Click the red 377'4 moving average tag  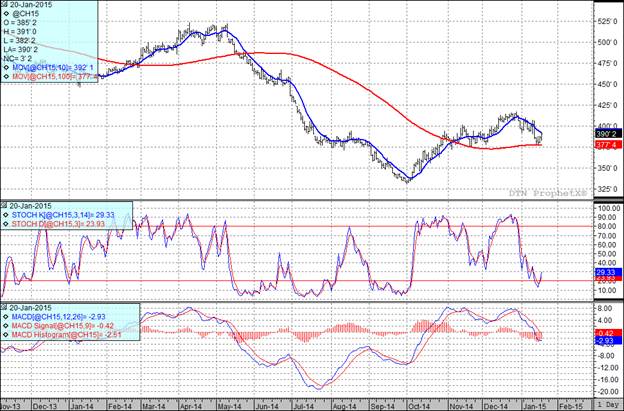[x=608, y=145]
